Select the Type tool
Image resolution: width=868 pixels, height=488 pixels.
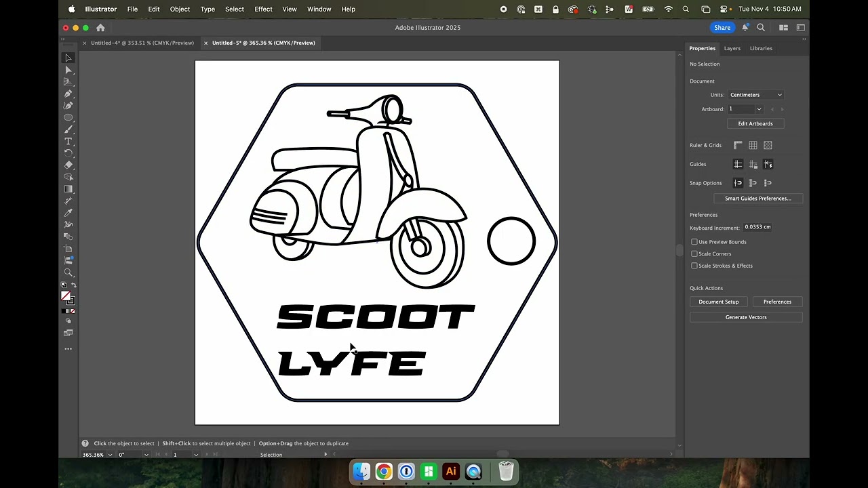pos(68,141)
